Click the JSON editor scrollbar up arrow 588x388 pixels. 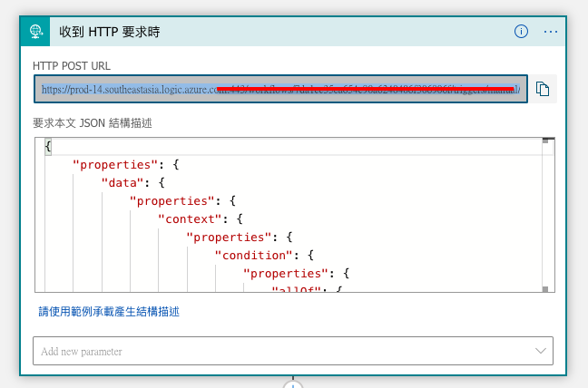545,141
